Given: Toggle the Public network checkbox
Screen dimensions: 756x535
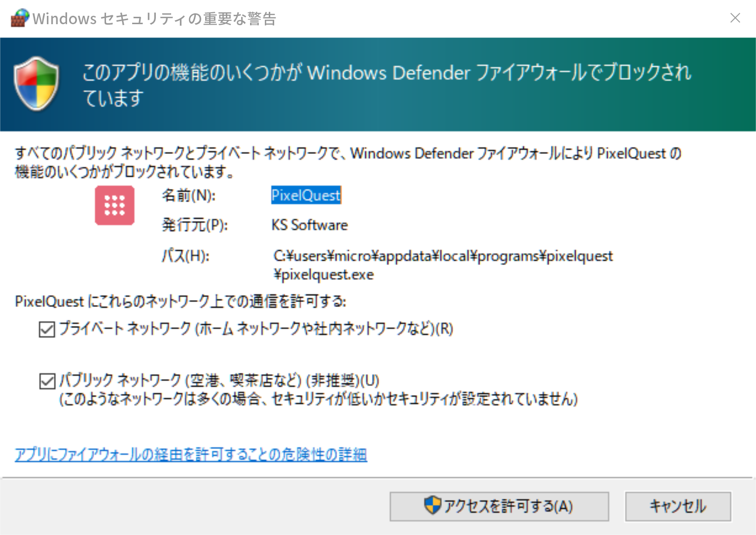Looking at the screenshot, I should 47,381.
